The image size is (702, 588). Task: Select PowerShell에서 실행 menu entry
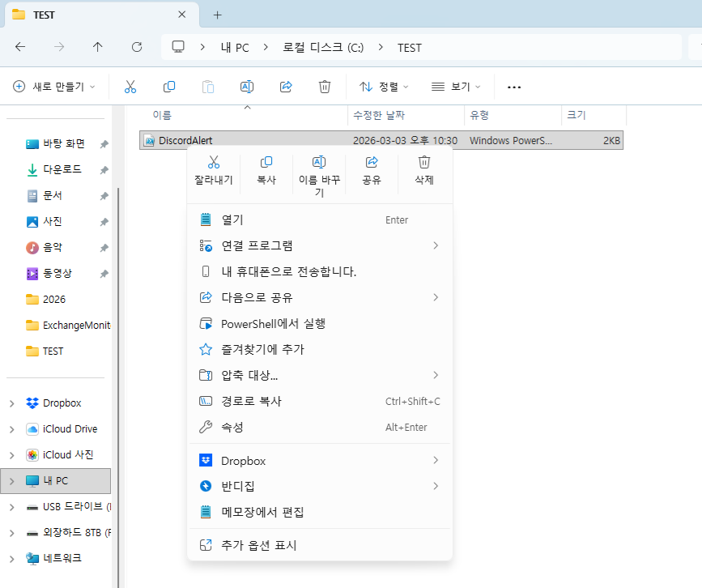(273, 323)
